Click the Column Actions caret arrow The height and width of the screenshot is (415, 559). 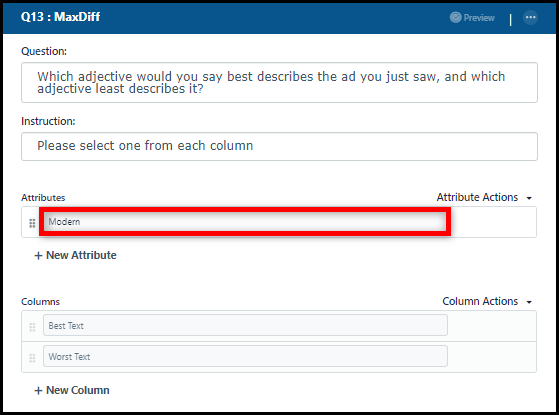pos(529,302)
